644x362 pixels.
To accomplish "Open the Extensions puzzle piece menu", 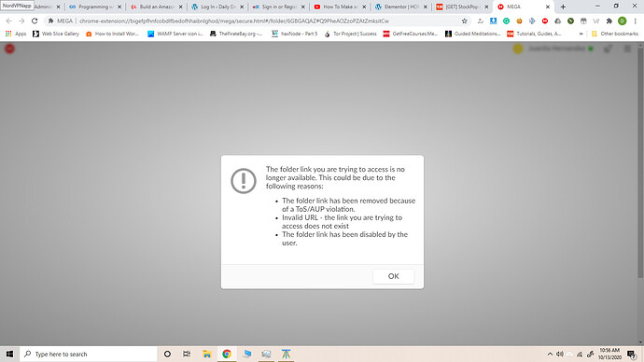I will click(609, 21).
